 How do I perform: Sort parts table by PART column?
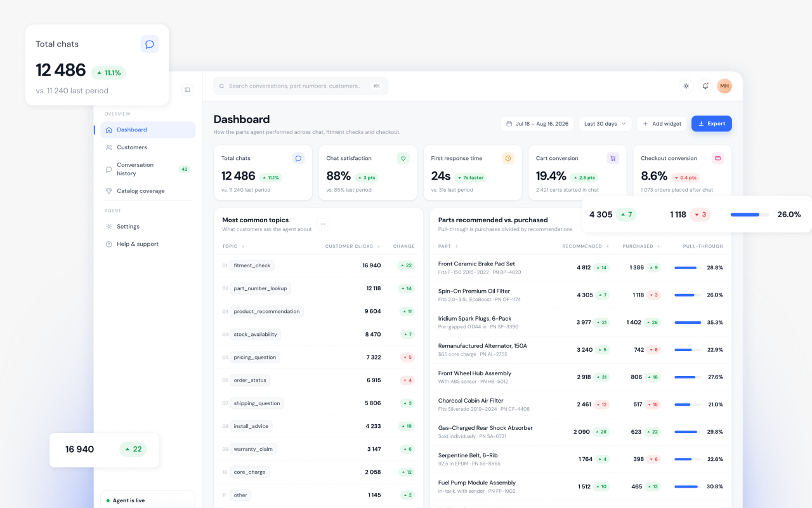pyautogui.click(x=448, y=246)
